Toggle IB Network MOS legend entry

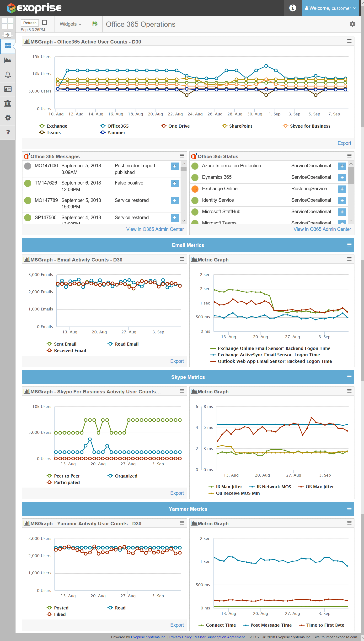(x=270, y=486)
